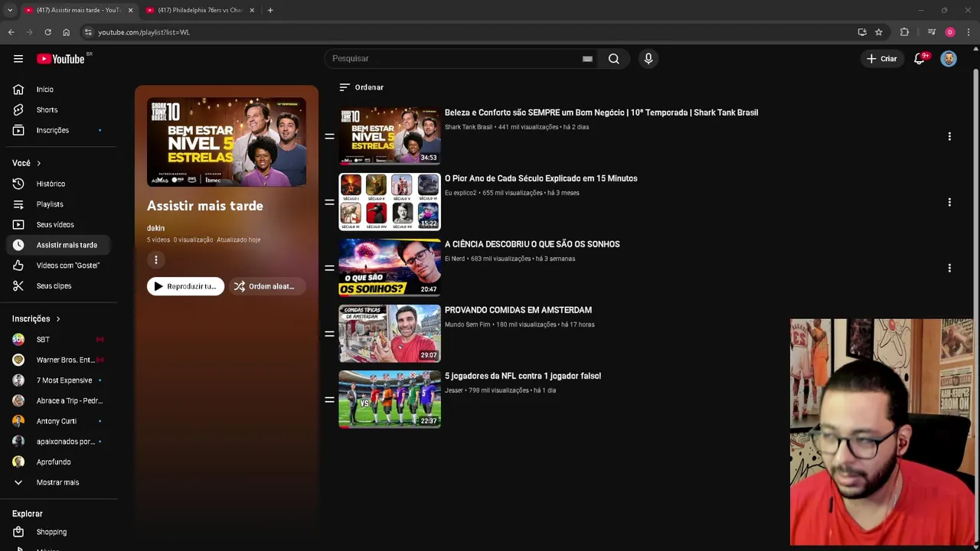
Task: Open playlist options three-dot menu
Action: [x=155, y=260]
